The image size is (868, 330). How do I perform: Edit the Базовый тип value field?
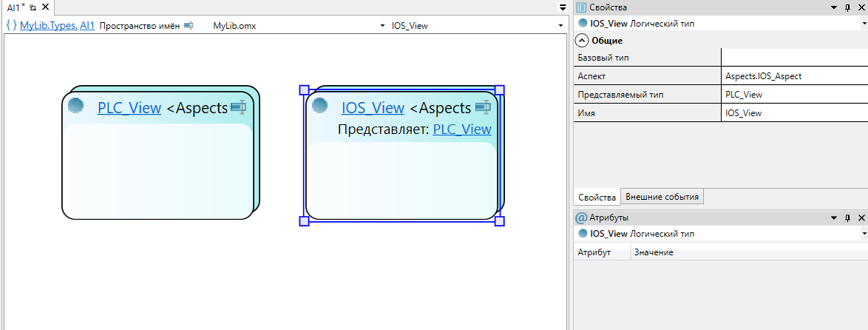point(793,58)
